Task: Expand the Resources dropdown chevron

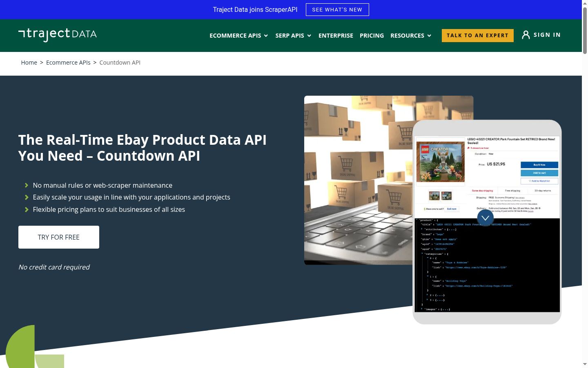Action: pos(429,36)
